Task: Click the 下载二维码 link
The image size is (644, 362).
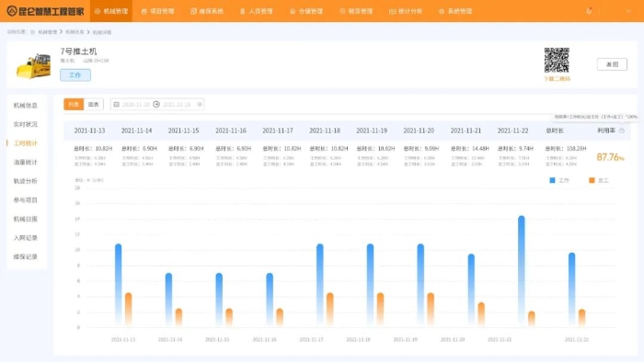Action: click(557, 79)
